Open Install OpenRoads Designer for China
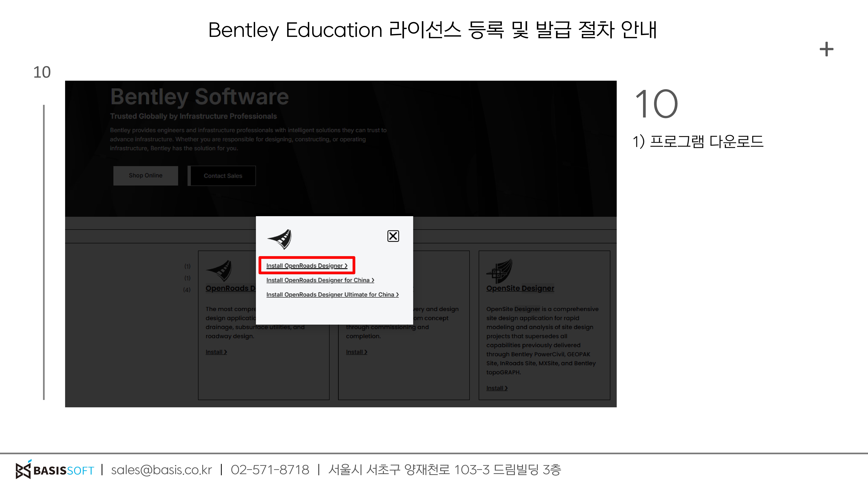This screenshot has height=488, width=868. pos(320,280)
